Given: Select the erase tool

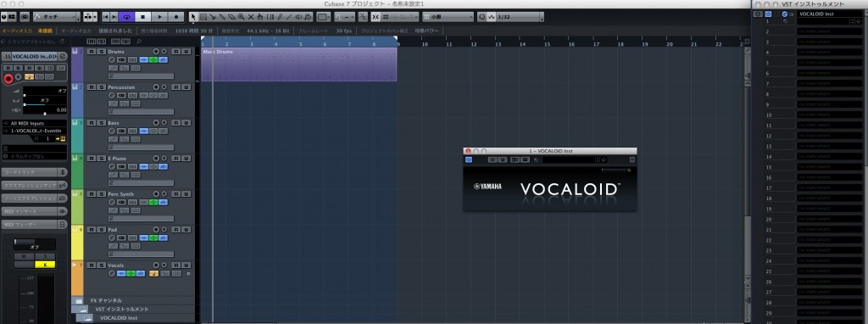Looking at the screenshot, I should pyautogui.click(x=231, y=17).
